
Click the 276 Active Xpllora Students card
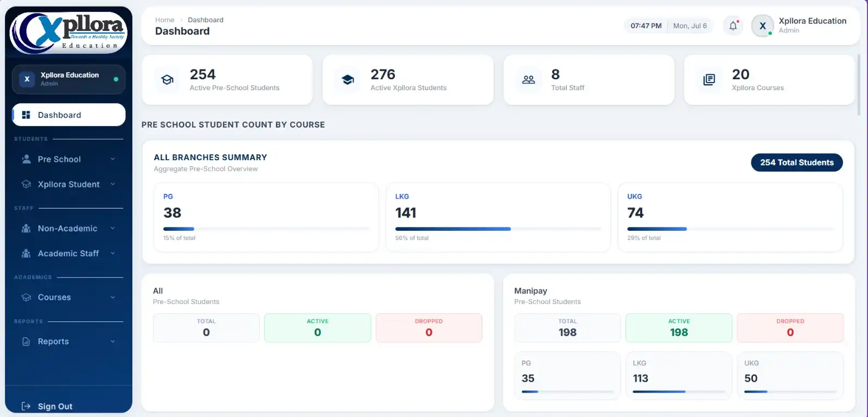point(408,80)
